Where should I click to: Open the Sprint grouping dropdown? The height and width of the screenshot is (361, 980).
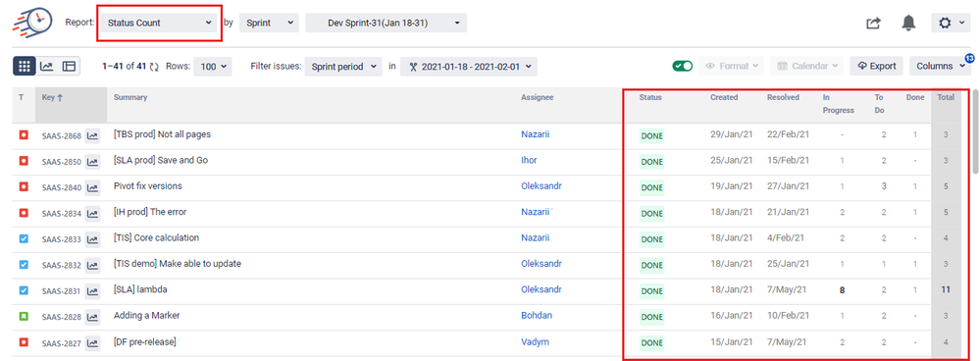[269, 23]
